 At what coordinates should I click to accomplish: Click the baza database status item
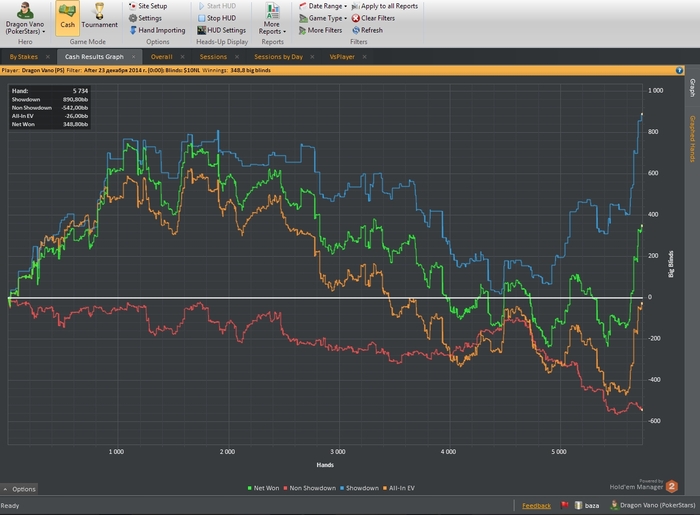pyautogui.click(x=587, y=505)
